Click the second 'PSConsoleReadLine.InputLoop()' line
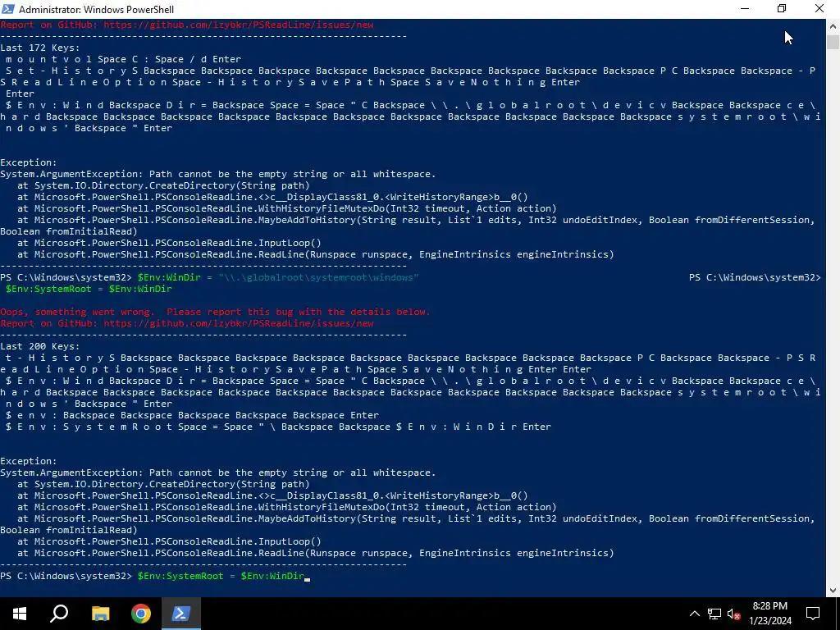The image size is (840, 630). 169,541
